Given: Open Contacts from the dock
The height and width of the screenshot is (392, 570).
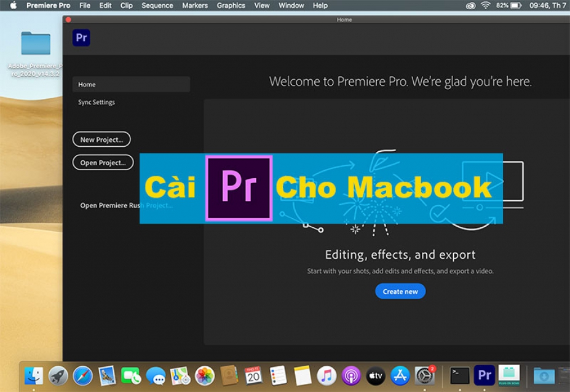Looking at the screenshot, I should [x=229, y=375].
